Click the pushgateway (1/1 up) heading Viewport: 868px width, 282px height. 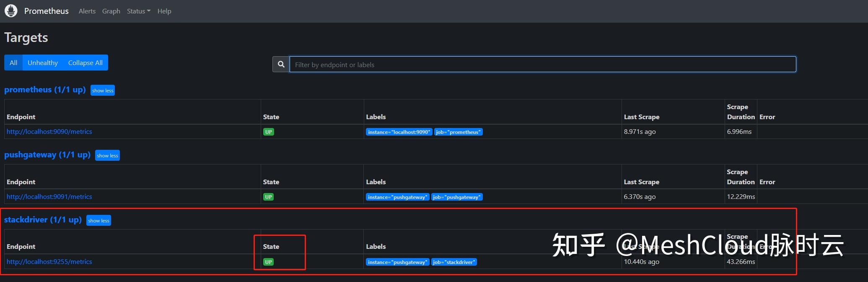point(47,154)
